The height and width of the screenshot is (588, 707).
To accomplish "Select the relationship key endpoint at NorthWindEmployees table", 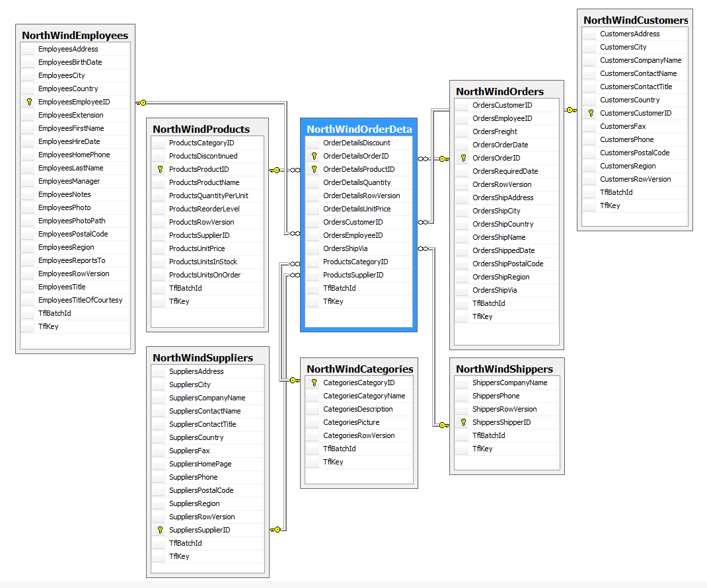I will point(141,103).
